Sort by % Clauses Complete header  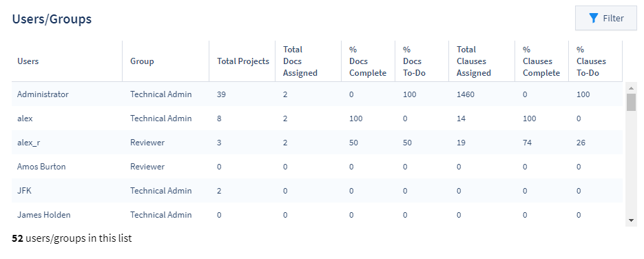541,61
